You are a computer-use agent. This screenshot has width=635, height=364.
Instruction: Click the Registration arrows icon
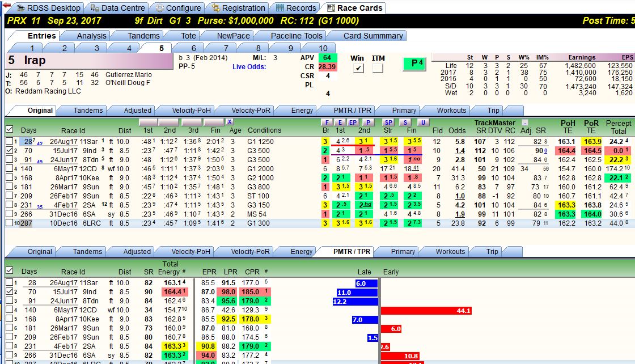click(x=216, y=8)
